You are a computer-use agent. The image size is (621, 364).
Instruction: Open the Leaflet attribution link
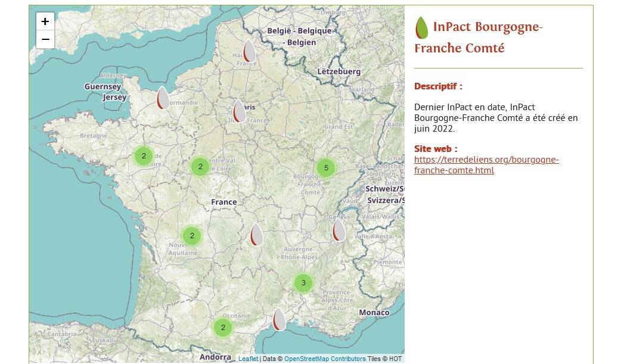(x=248, y=359)
